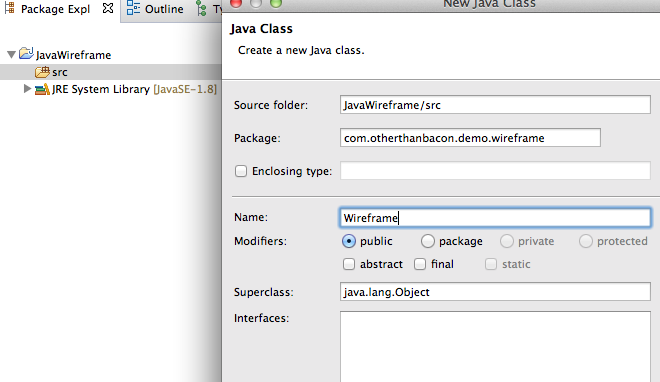The image size is (660, 382).
Task: Click the Superclass: label
Action: [263, 292]
